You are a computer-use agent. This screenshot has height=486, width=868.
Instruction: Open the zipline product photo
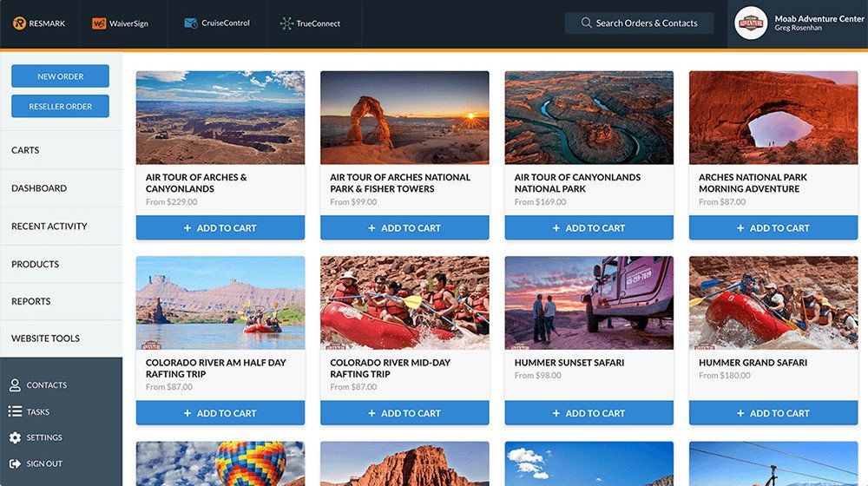pyautogui.click(x=773, y=463)
